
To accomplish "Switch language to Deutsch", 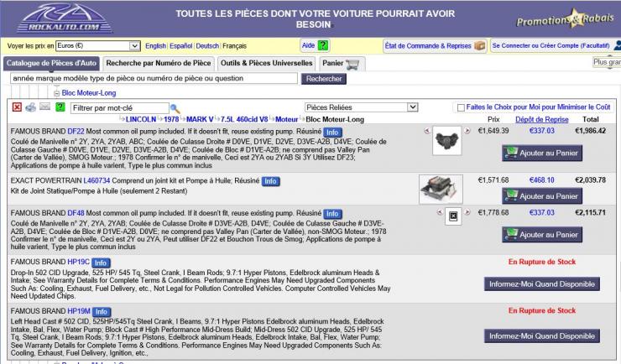I will (x=207, y=46).
